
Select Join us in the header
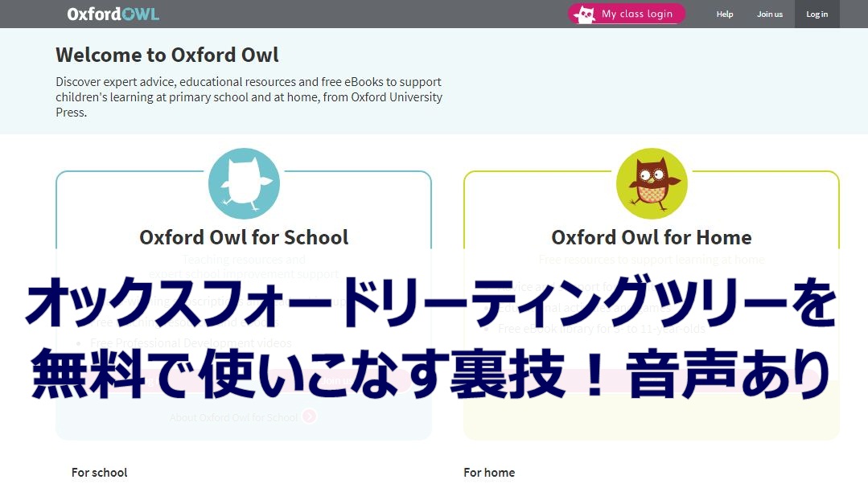click(x=770, y=14)
